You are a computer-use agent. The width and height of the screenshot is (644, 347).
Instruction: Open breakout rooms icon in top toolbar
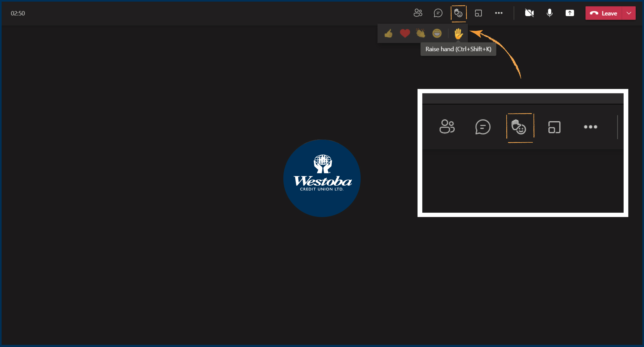click(x=478, y=13)
